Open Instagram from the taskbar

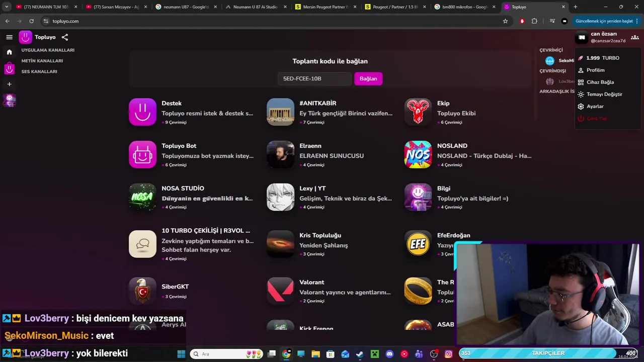[x=449, y=354]
